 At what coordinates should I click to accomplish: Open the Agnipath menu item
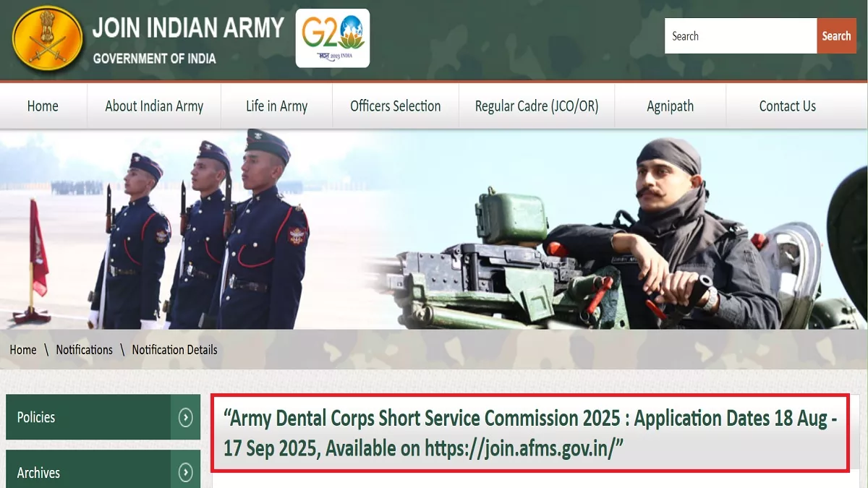point(670,106)
